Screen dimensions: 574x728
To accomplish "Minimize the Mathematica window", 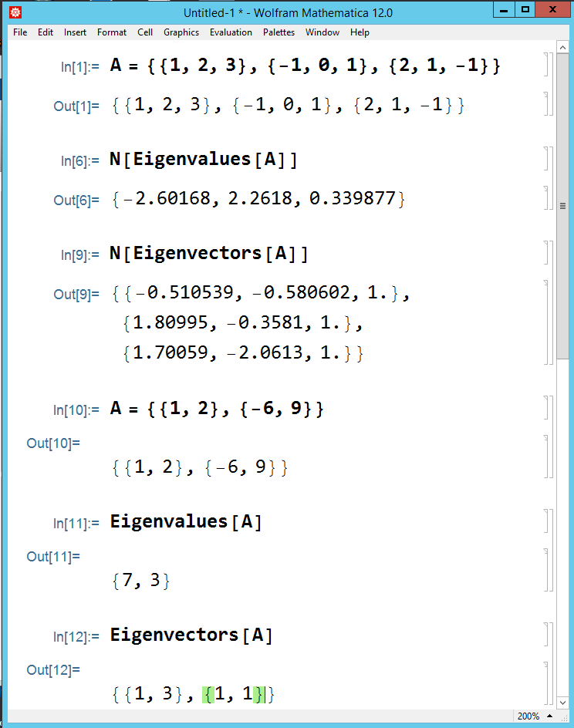I will (x=504, y=11).
